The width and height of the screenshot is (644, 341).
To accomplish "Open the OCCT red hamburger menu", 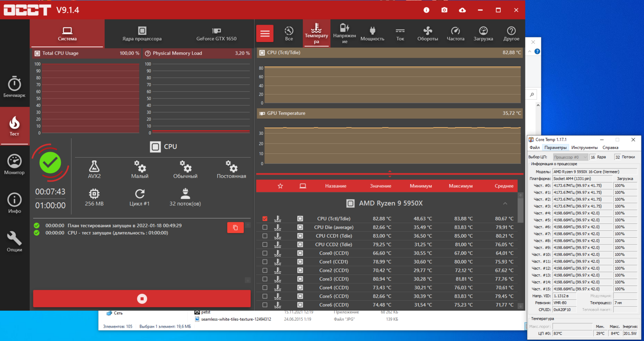I will click(x=265, y=33).
